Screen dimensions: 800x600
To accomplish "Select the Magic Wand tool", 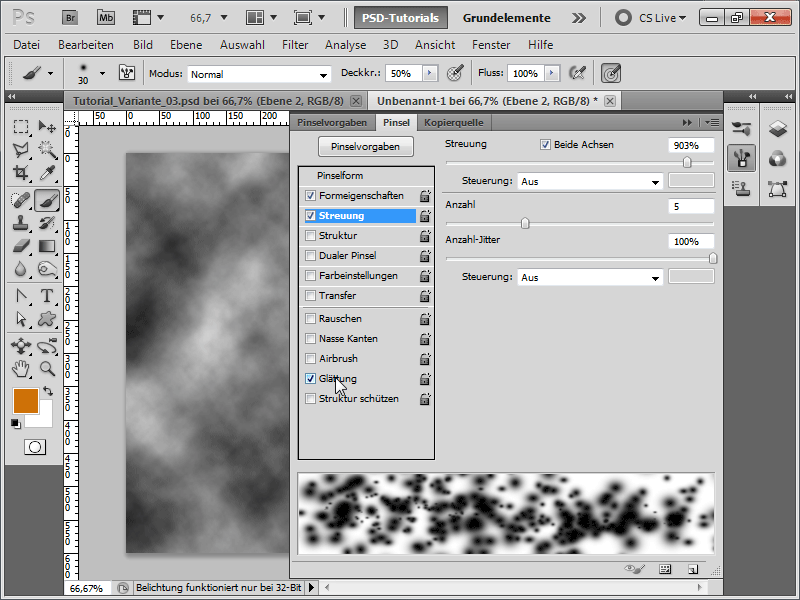I will coord(47,149).
